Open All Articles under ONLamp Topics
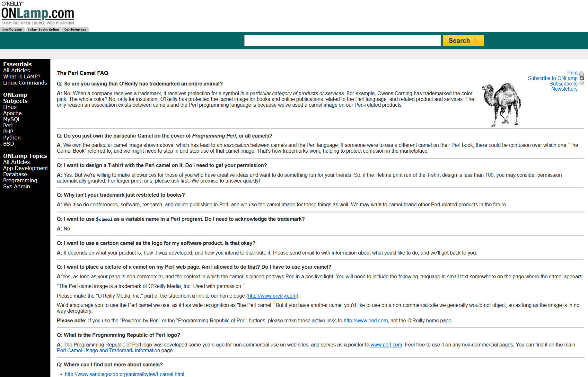Screen dimensions: 588x377 [16, 162]
